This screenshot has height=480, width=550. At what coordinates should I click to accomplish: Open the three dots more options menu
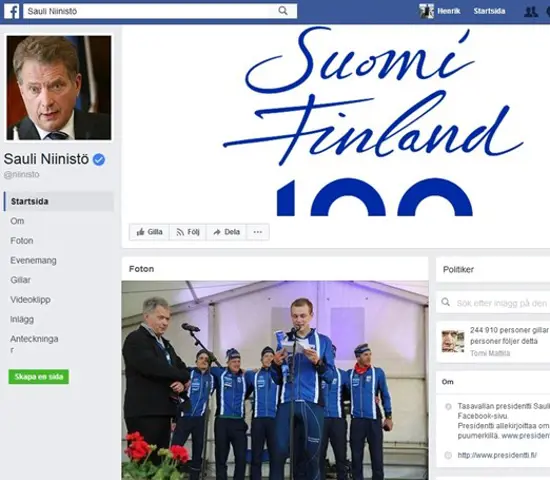tap(258, 232)
